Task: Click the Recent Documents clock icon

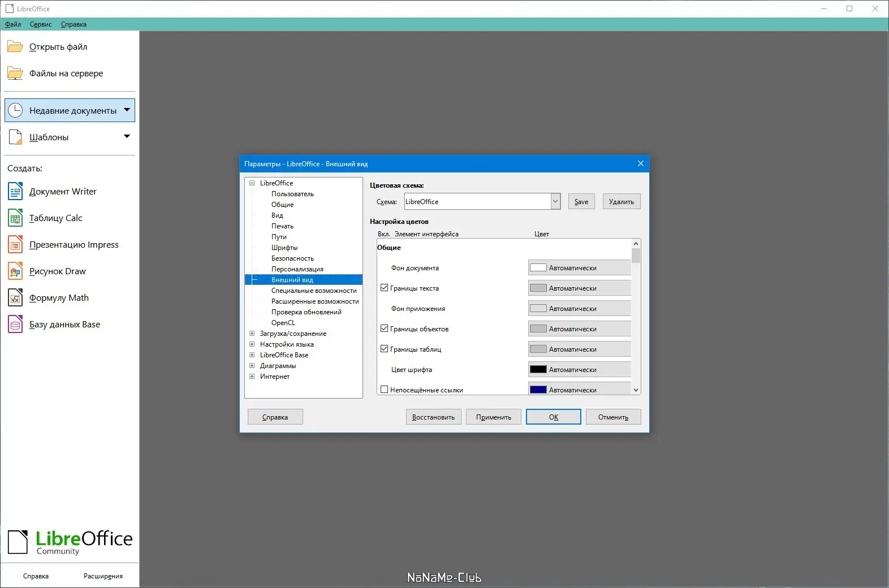Action: (x=15, y=110)
